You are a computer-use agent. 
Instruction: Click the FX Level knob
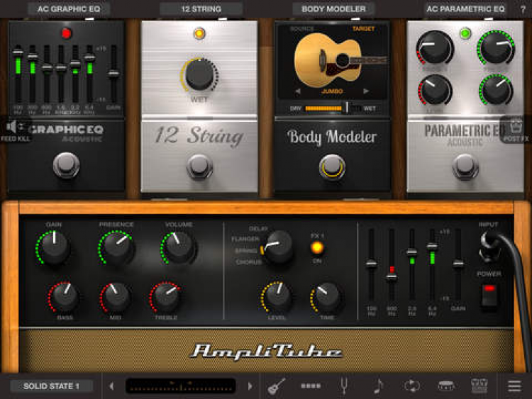[x=277, y=297]
